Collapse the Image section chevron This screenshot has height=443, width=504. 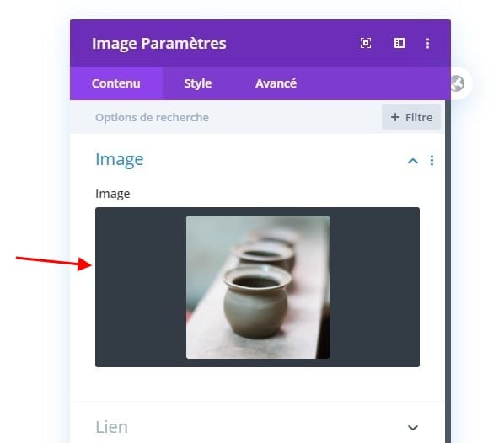[x=413, y=161]
